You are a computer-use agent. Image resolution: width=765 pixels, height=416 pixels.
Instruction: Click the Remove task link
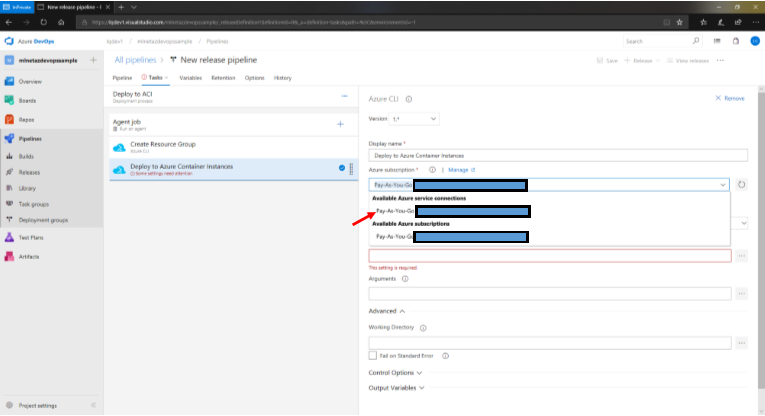click(x=730, y=98)
